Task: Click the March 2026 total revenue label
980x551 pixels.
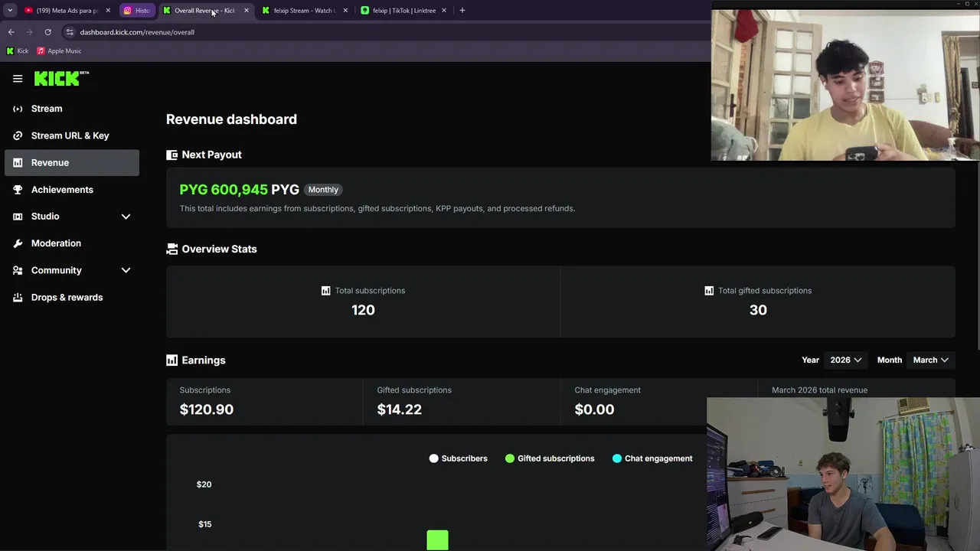Action: 819,390
